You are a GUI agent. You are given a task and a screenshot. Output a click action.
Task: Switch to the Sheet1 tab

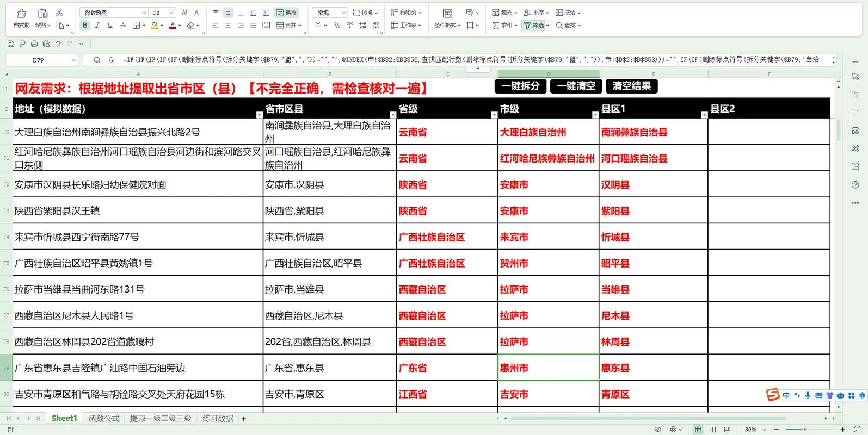64,418
